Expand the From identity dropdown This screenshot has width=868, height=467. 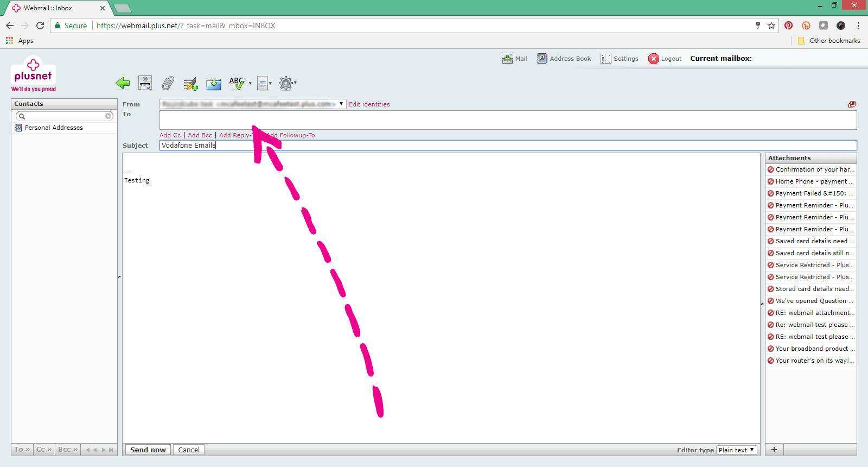tap(341, 104)
